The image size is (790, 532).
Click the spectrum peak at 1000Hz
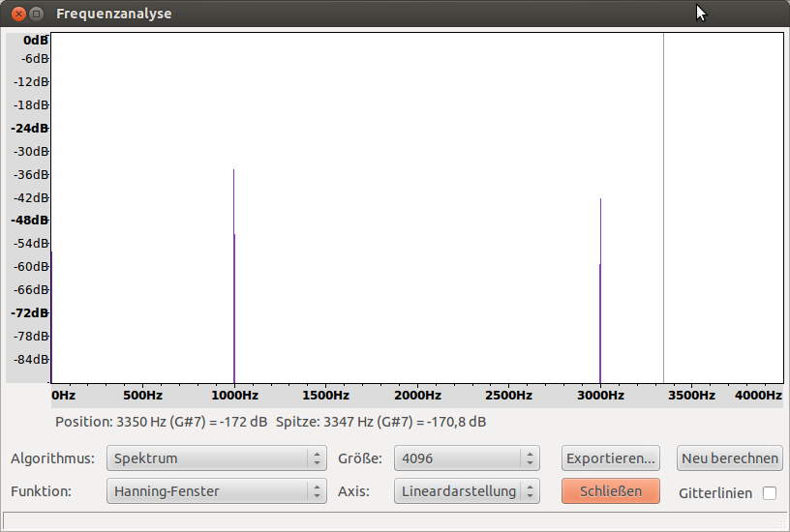pos(233,276)
